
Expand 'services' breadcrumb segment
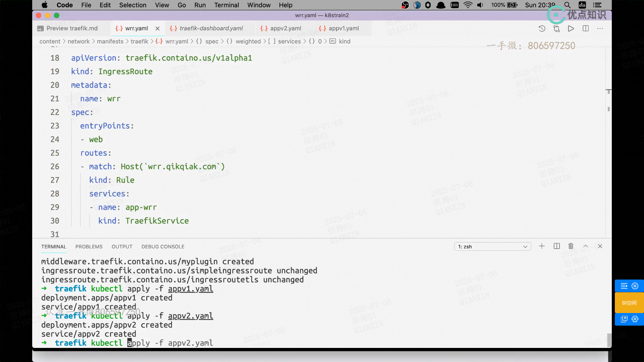click(289, 42)
